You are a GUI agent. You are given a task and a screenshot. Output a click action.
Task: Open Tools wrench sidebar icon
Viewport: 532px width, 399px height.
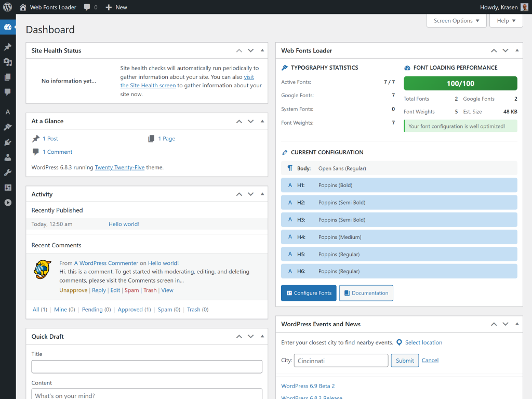(x=8, y=172)
